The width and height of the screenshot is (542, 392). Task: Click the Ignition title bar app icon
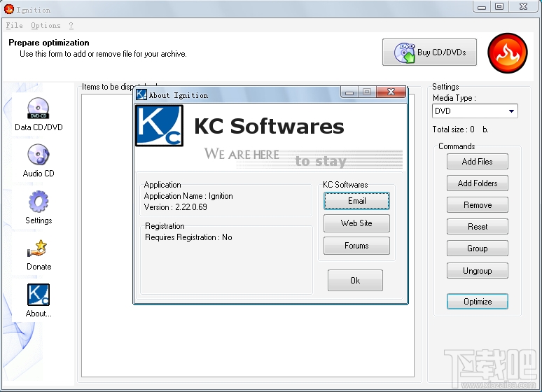tap(9, 9)
